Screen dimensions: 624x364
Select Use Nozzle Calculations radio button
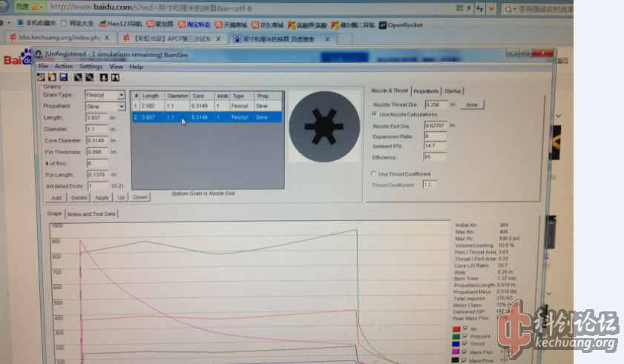[375, 113]
